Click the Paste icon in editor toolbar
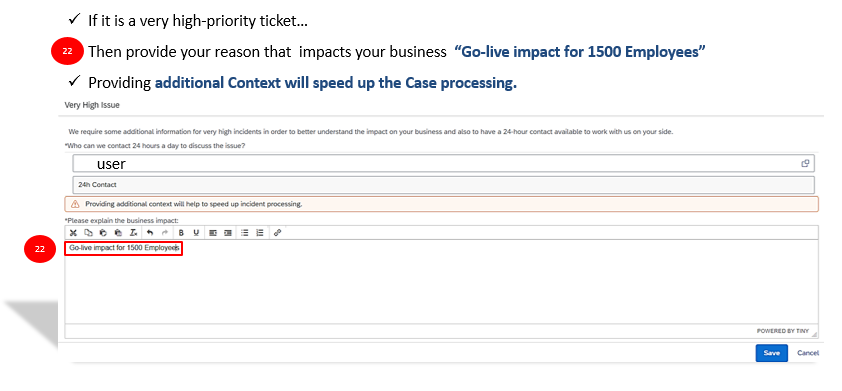The height and width of the screenshot is (391, 842). [103, 233]
